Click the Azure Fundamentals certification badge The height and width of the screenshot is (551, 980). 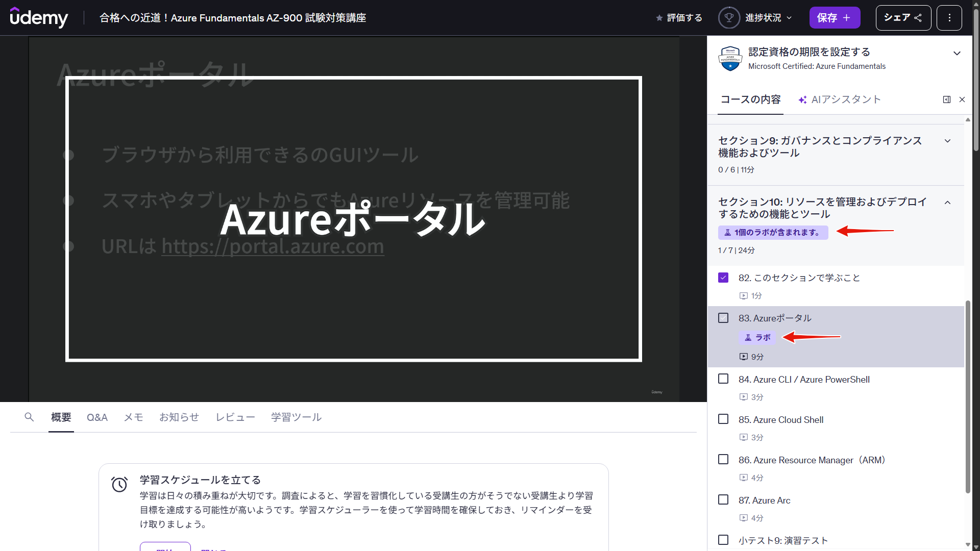pos(730,58)
